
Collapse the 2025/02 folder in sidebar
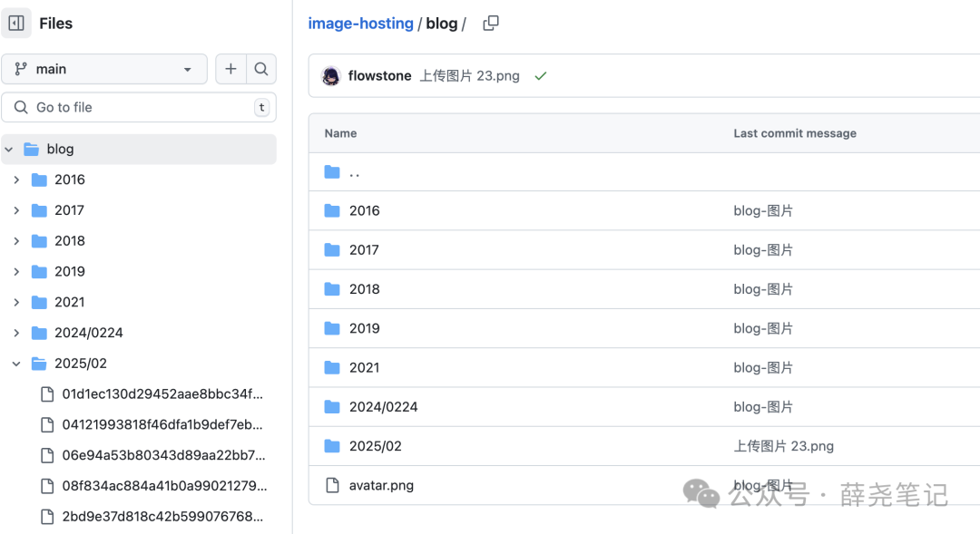pyautogui.click(x=16, y=364)
